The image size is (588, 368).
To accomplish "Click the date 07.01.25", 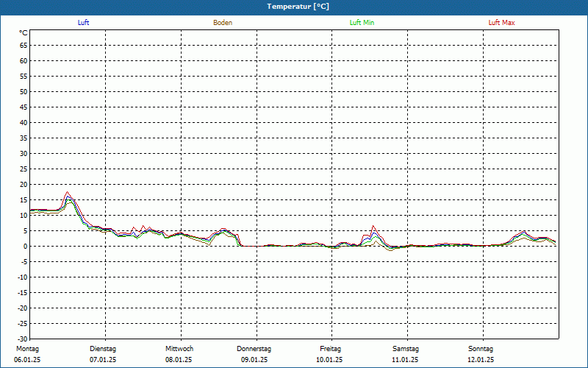I will coord(103,360).
